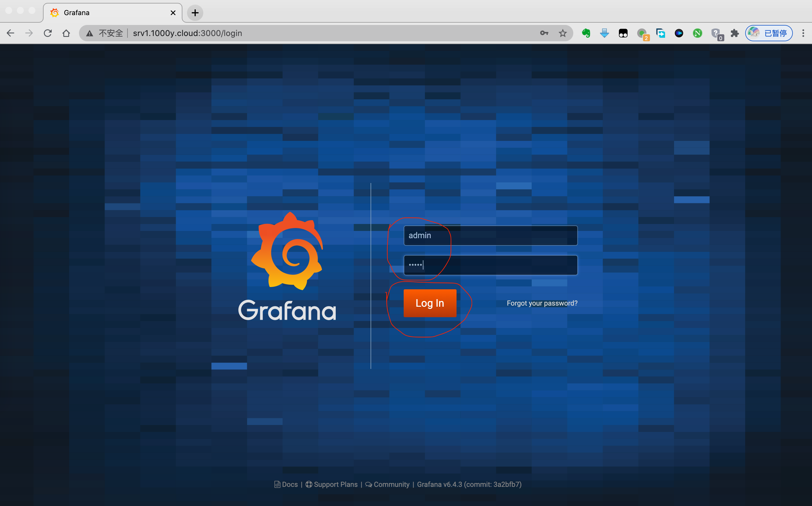This screenshot has width=812, height=506.
Task: Reload the Grafana login page
Action: click(x=48, y=33)
